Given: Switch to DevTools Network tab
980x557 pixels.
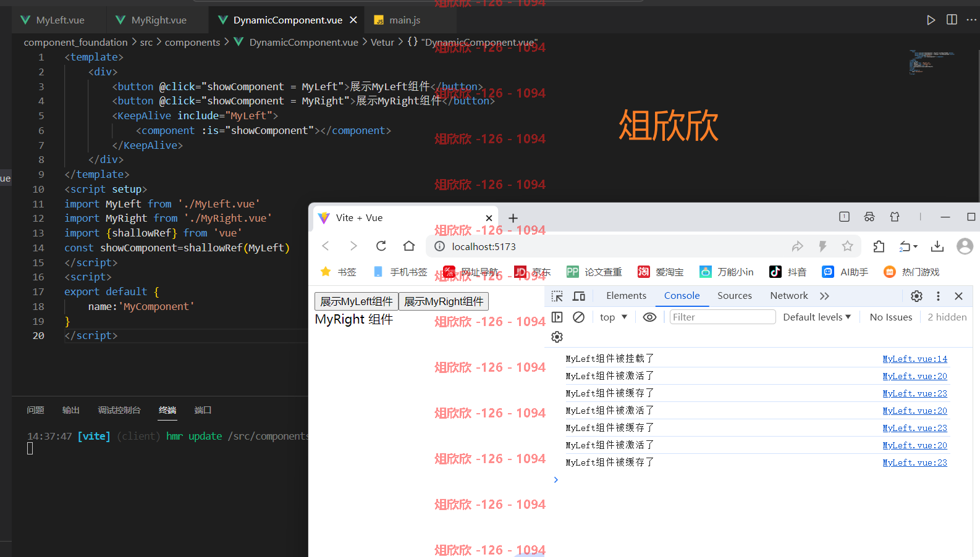Looking at the screenshot, I should (x=789, y=296).
